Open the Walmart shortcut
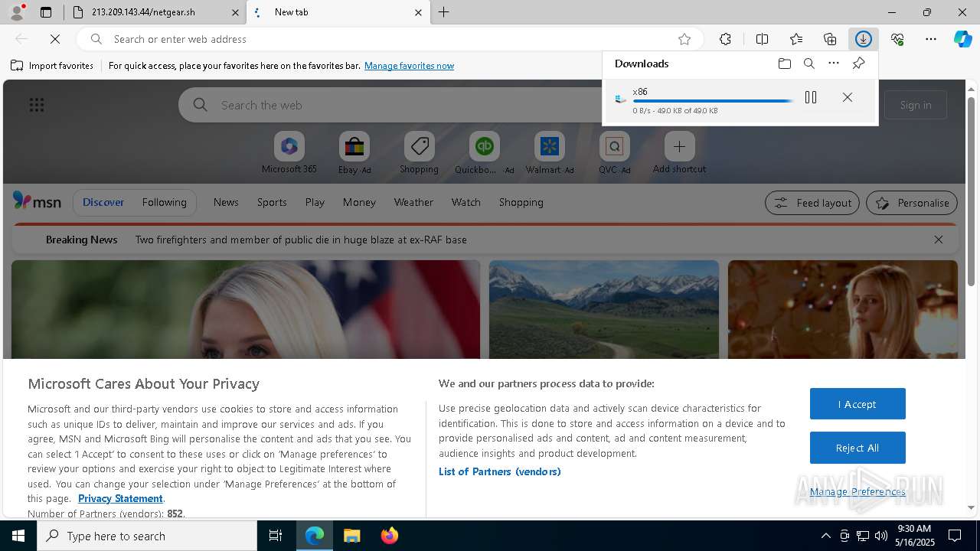 tap(550, 153)
